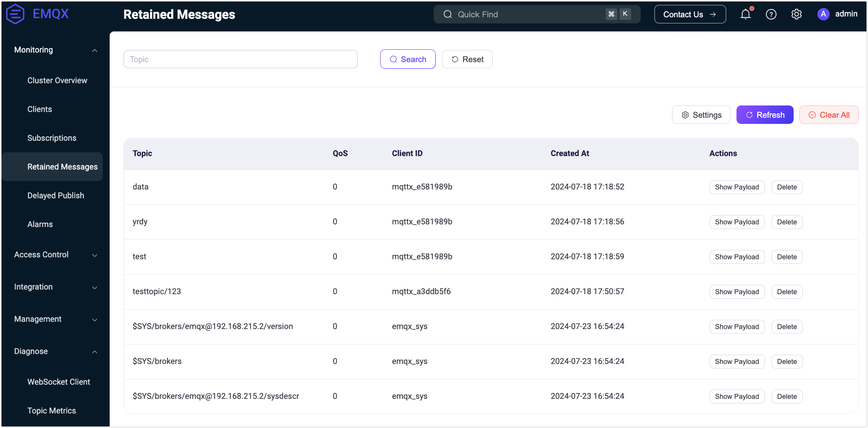The image size is (868, 428).
Task: Open the notifications bell icon
Action: [x=745, y=15]
